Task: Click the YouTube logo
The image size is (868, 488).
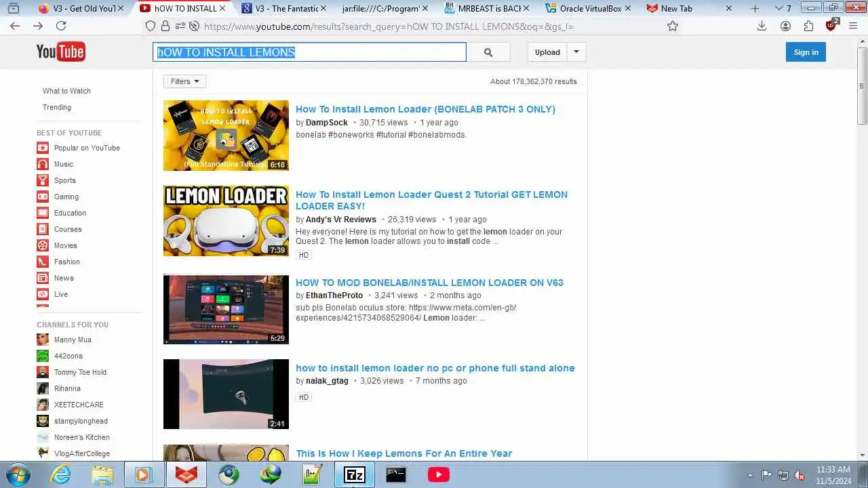Action: (61, 52)
